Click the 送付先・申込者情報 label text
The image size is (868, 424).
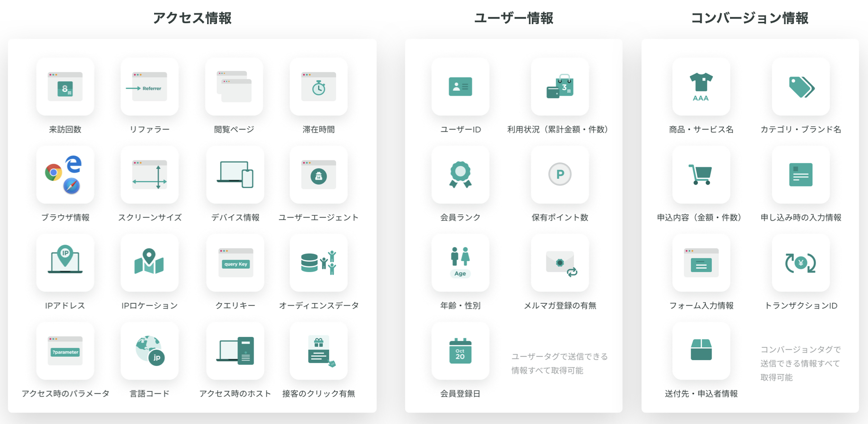click(701, 394)
